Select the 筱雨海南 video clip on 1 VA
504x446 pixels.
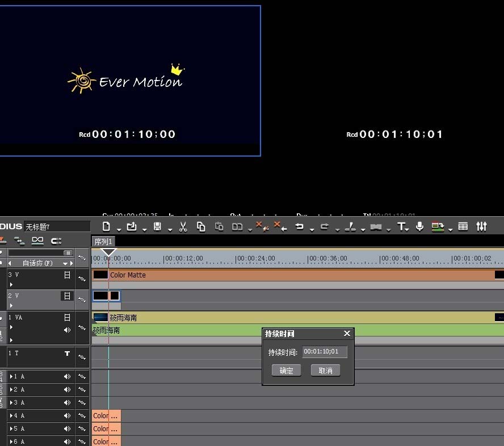click(x=298, y=317)
